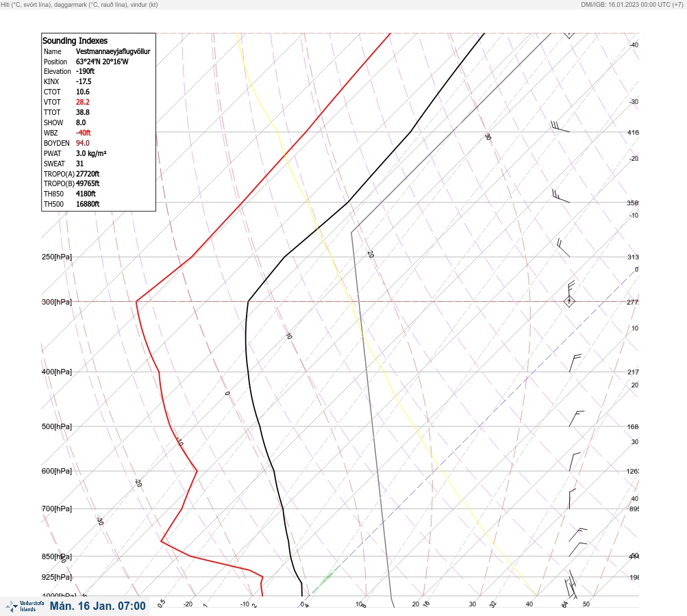The height and width of the screenshot is (616, 687).
Task: Click position value 63°24'N 20°16'W
Action: coord(102,62)
